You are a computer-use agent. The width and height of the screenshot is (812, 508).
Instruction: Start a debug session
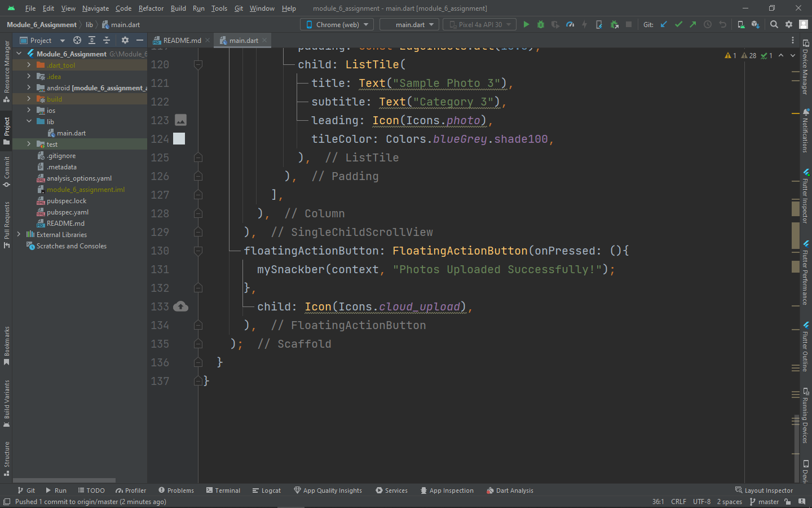pyautogui.click(x=540, y=24)
